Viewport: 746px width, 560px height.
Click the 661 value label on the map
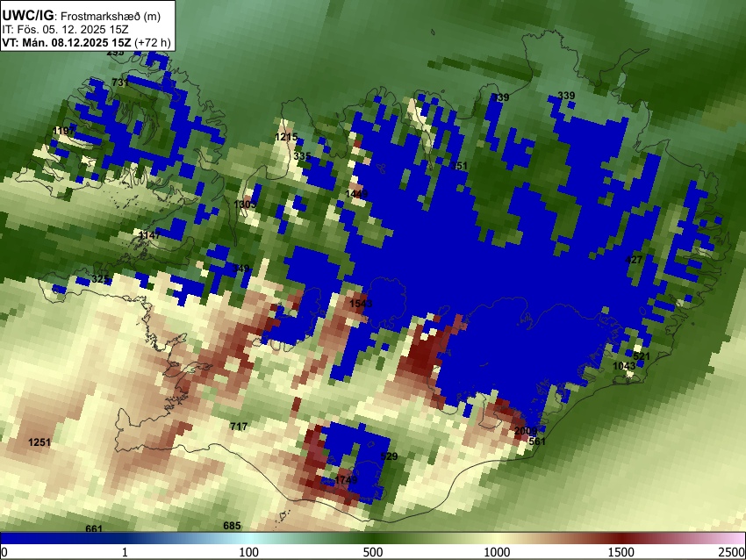point(94,528)
